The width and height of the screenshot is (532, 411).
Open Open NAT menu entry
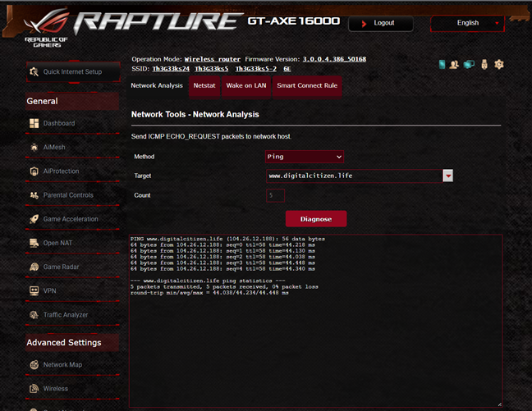[x=72, y=243]
